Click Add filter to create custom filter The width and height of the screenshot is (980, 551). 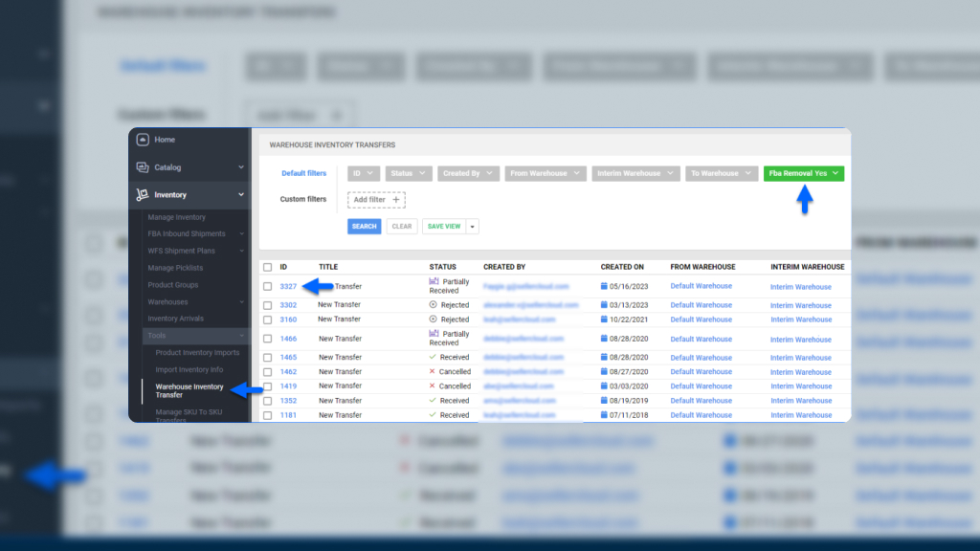(x=375, y=199)
